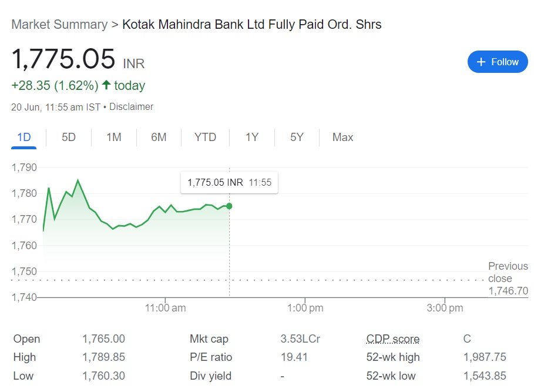
Task: Show the 1M price chart
Action: [x=114, y=138]
